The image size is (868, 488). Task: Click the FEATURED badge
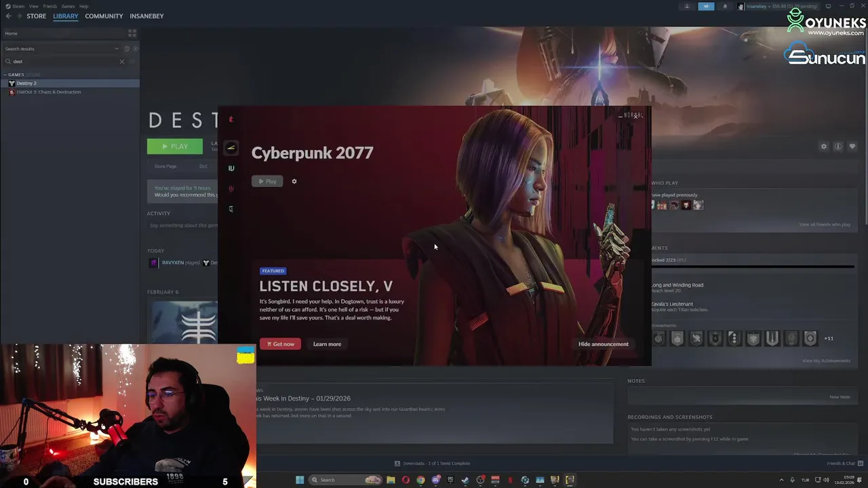(x=273, y=270)
